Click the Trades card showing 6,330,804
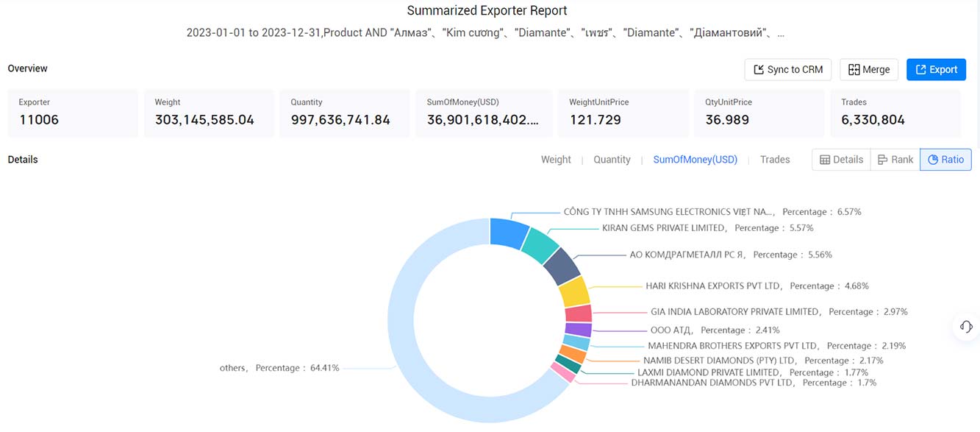The height and width of the screenshot is (432, 980). [x=895, y=113]
